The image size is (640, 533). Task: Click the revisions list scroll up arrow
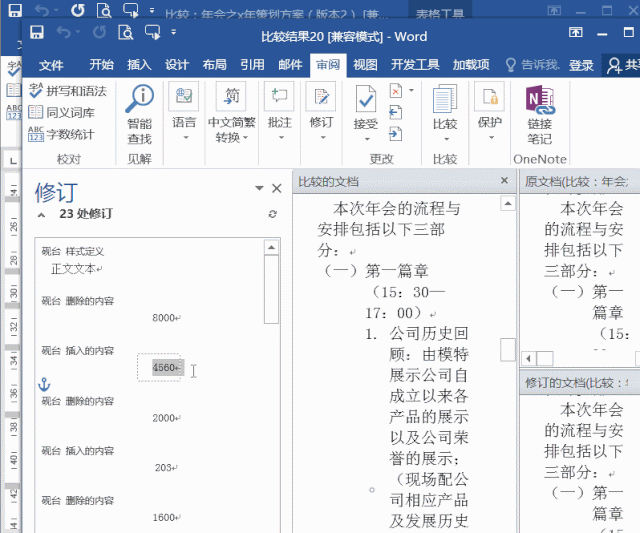271,247
